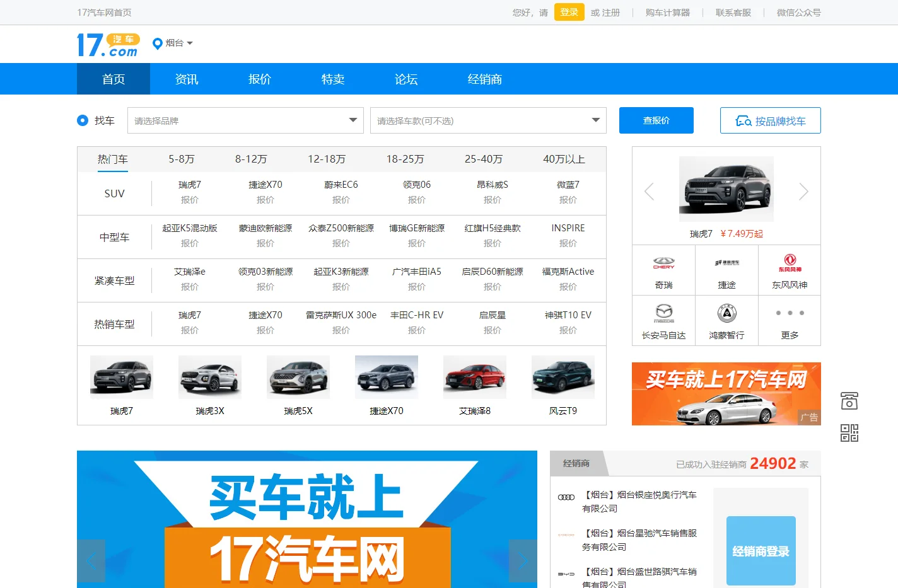Switch to the 热门车 tab
Viewport: 898px width, 588px height.
[113, 159]
